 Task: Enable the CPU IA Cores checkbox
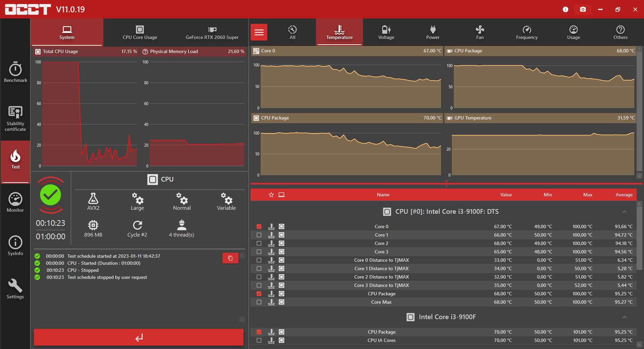pyautogui.click(x=259, y=340)
